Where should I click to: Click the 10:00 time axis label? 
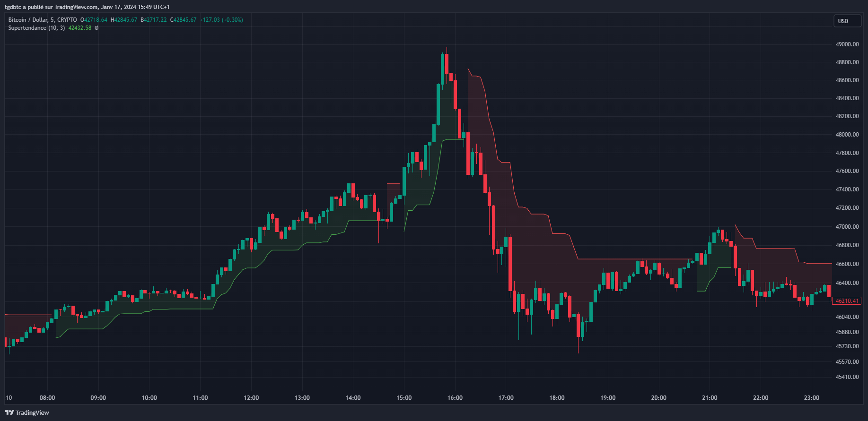(x=149, y=398)
